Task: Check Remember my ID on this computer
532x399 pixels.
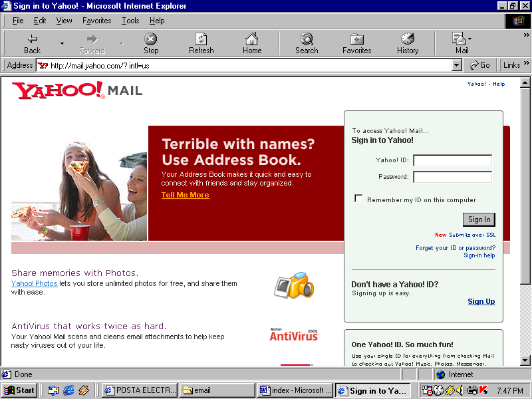Action: click(x=358, y=198)
